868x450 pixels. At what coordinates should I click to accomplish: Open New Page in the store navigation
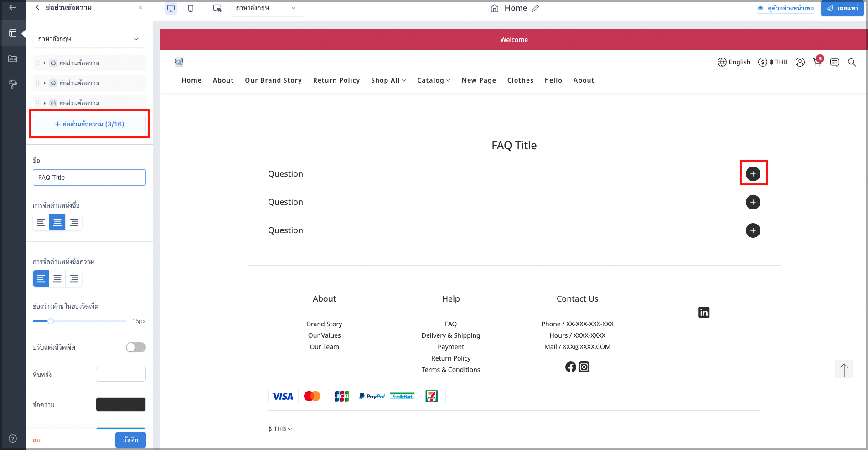[479, 80]
